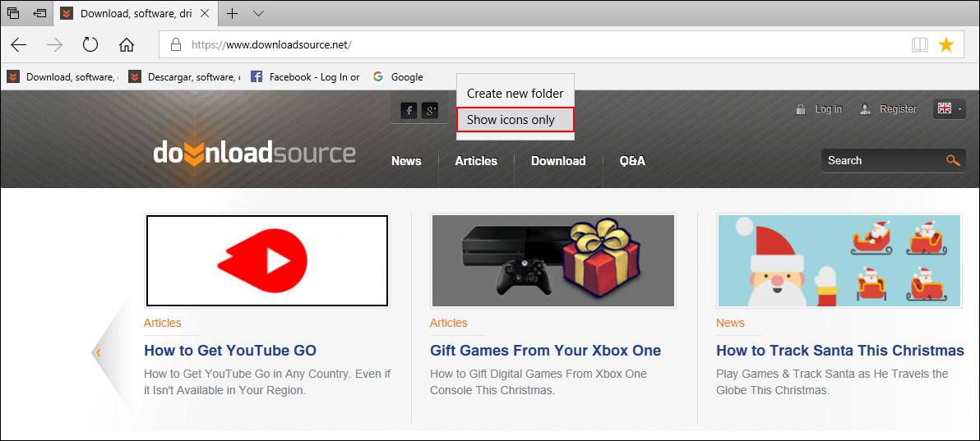980x441 pixels.
Task: Click the downloadsource logo
Action: click(254, 153)
